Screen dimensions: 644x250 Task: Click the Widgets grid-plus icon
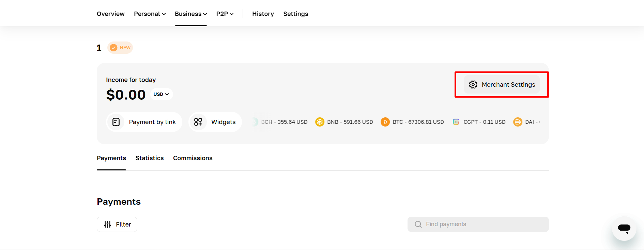(198, 122)
